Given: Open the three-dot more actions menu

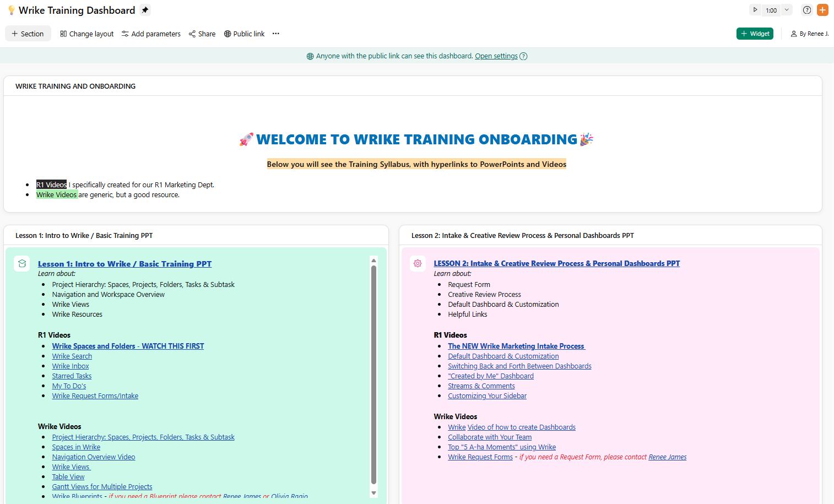Looking at the screenshot, I should point(276,34).
